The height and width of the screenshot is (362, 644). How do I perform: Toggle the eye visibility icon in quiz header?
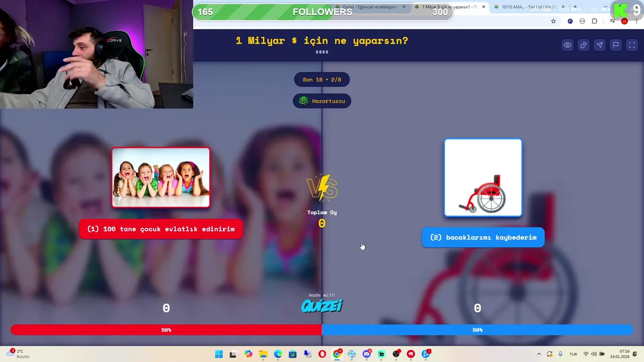point(568,45)
